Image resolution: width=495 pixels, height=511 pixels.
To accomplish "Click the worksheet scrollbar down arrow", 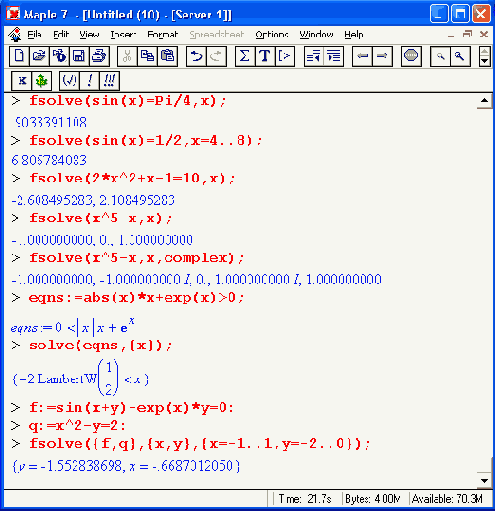I will coord(485,480).
